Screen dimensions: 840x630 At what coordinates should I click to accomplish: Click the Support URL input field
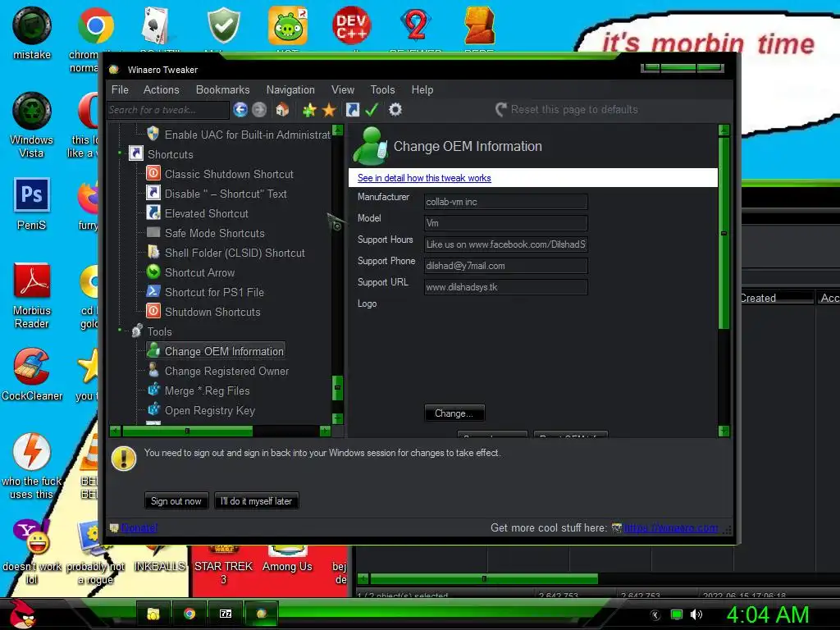[x=505, y=287]
